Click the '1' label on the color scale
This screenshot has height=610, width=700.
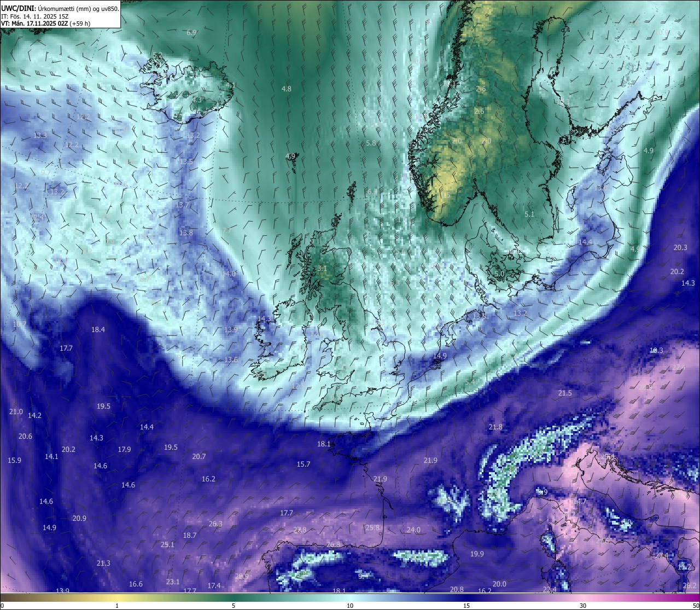[117, 606]
